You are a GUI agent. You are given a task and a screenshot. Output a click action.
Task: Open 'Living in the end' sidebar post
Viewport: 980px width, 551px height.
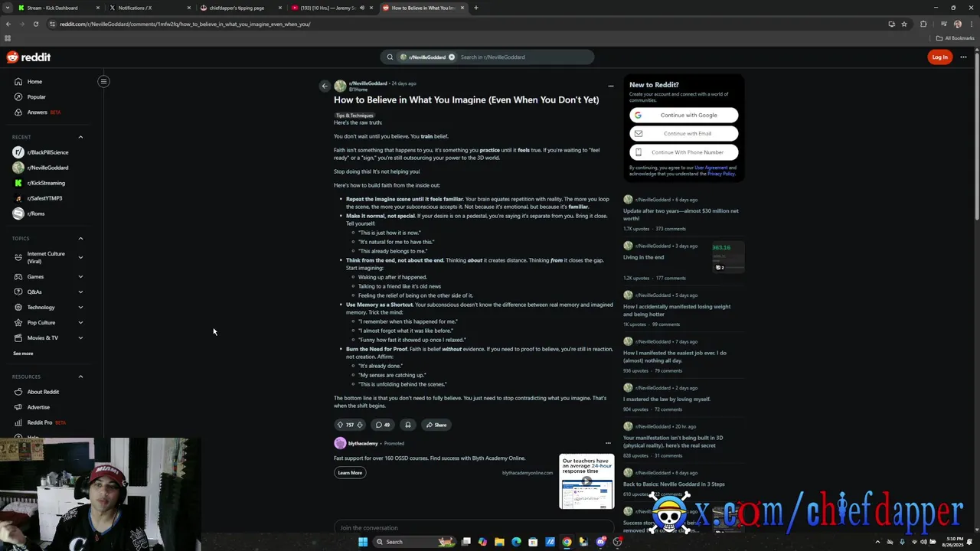pyautogui.click(x=643, y=257)
